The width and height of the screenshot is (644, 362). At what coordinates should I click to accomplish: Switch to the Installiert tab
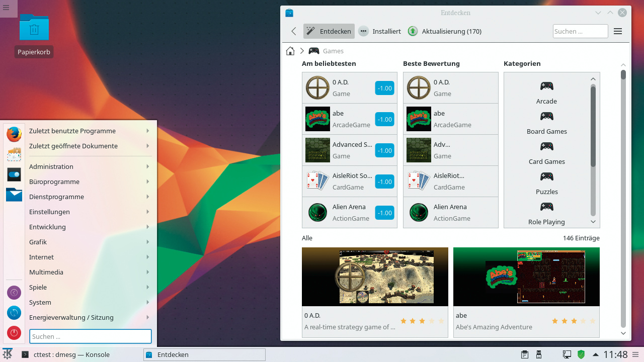pyautogui.click(x=380, y=31)
